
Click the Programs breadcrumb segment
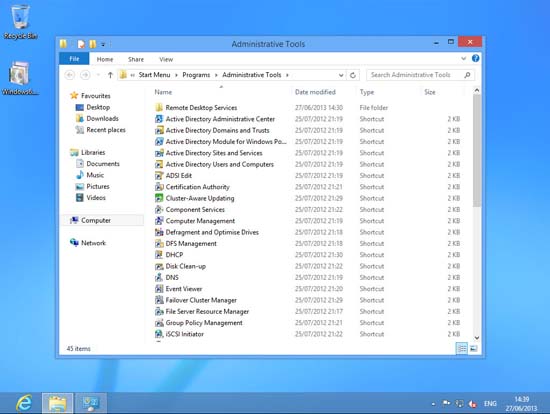coord(196,75)
